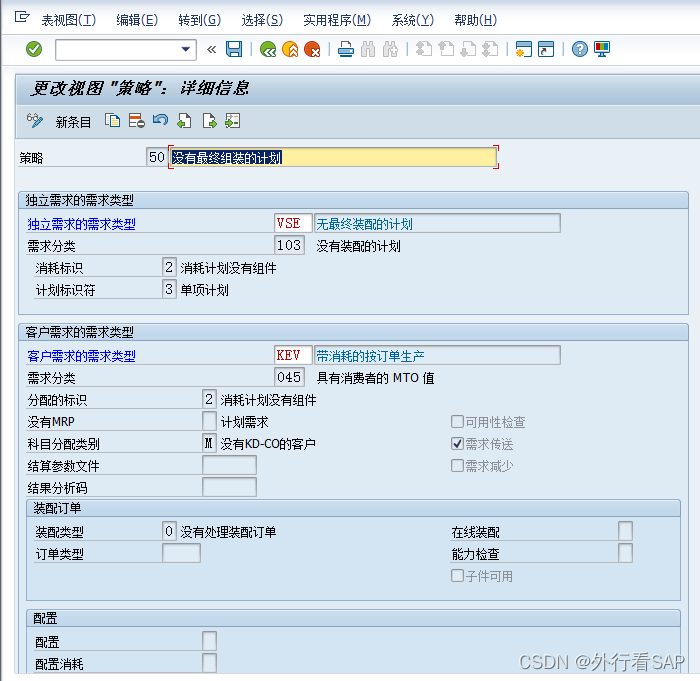Go to previous page icon
The image size is (700, 681).
pos(446,49)
